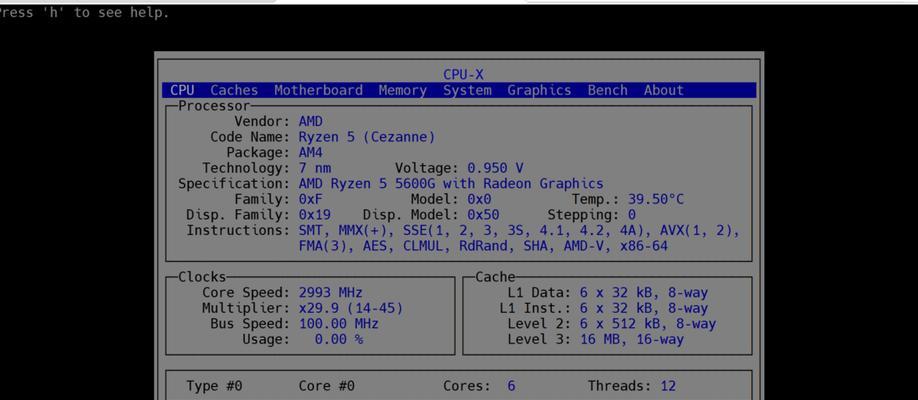The height and width of the screenshot is (400, 918).
Task: Click the Level 3 value 16 MB, 16-way
Action: point(632,339)
